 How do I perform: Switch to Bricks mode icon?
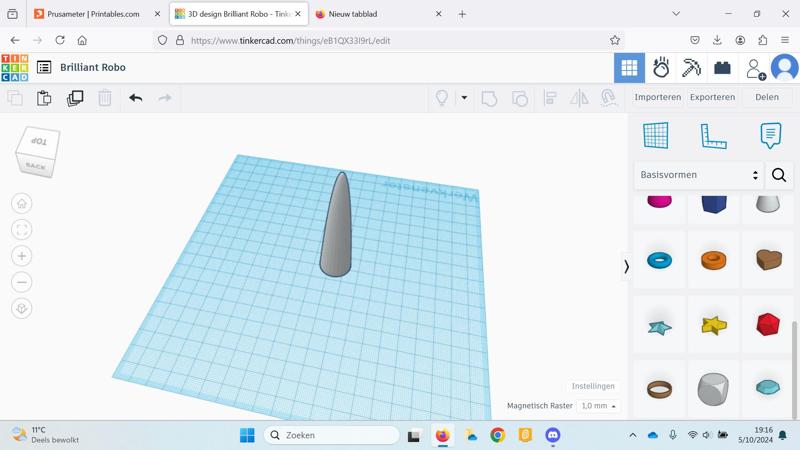(722, 67)
